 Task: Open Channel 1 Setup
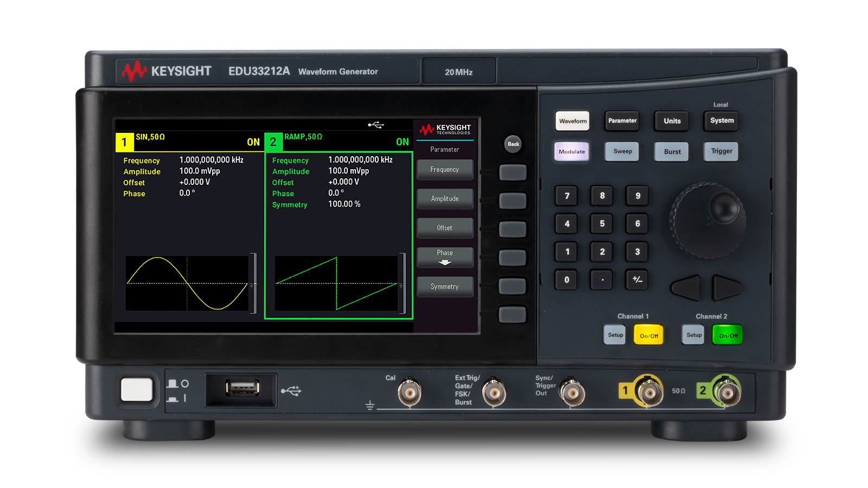click(x=615, y=335)
